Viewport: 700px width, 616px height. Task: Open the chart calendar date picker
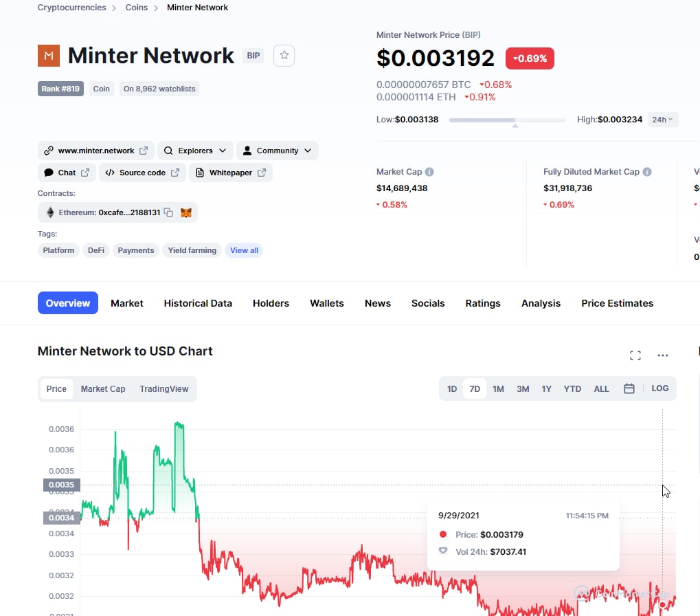(629, 388)
